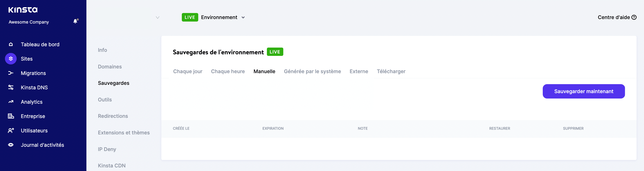Select Info in site menu
The height and width of the screenshot is (171, 644).
102,50
